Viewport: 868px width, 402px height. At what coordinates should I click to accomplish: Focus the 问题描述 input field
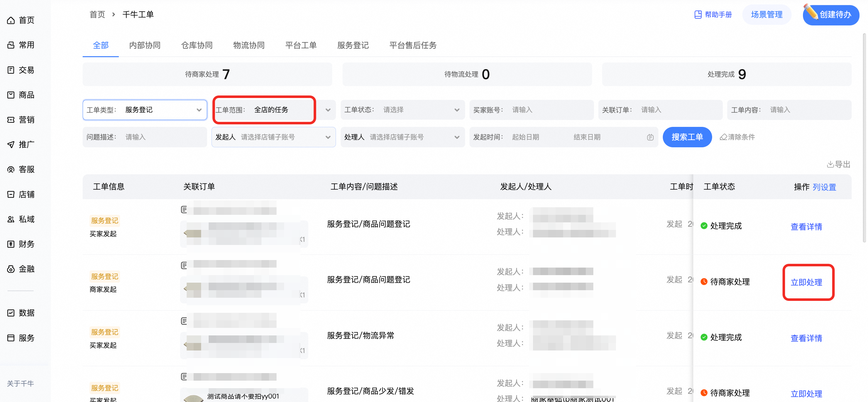coord(145,137)
